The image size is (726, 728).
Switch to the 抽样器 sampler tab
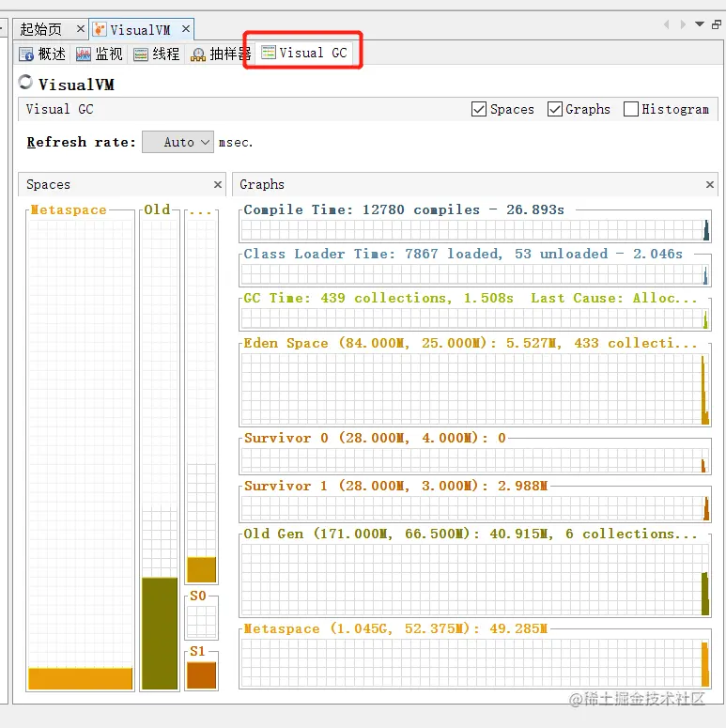[221, 54]
